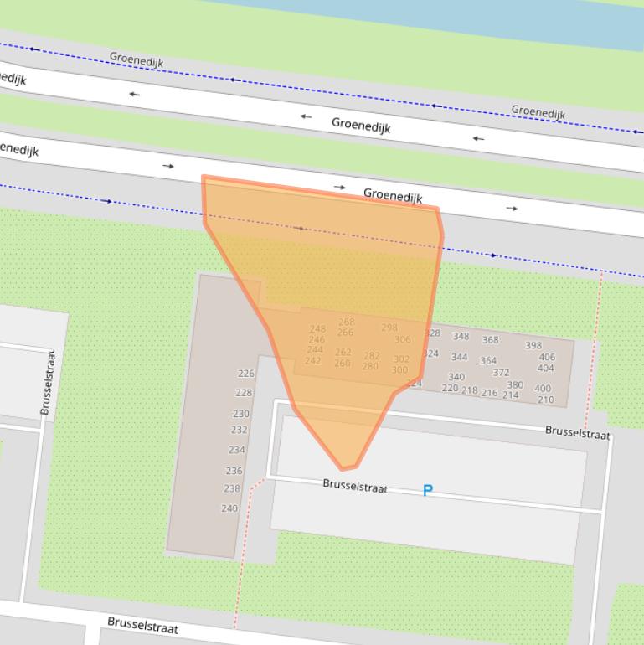This screenshot has width=644, height=645.
Task: Click house number 306
Action: [x=403, y=339]
